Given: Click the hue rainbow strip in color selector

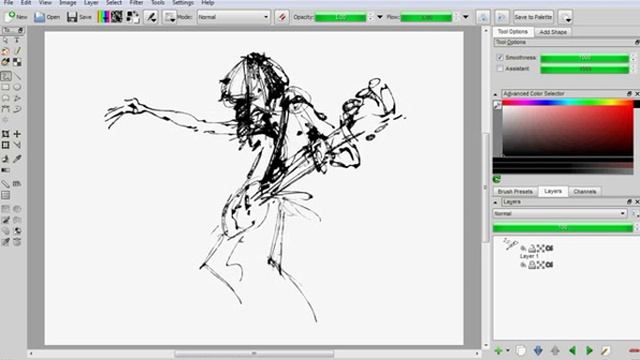Looking at the screenshot, I should (x=567, y=102).
